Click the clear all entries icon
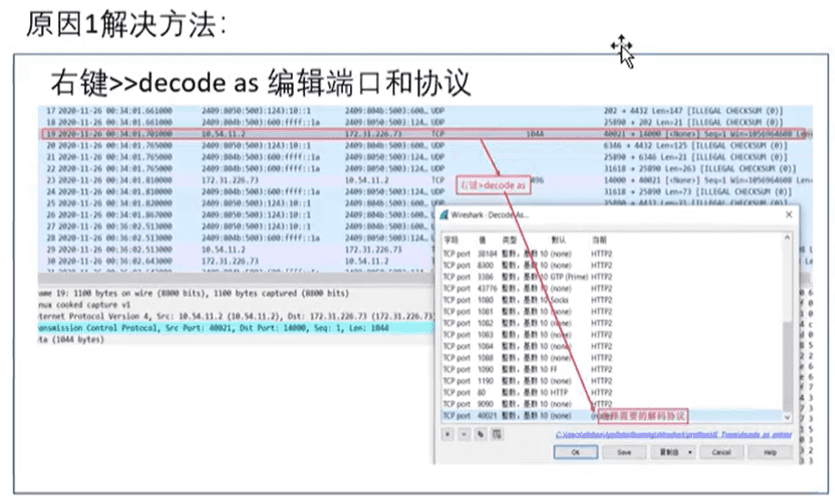 tap(496, 434)
